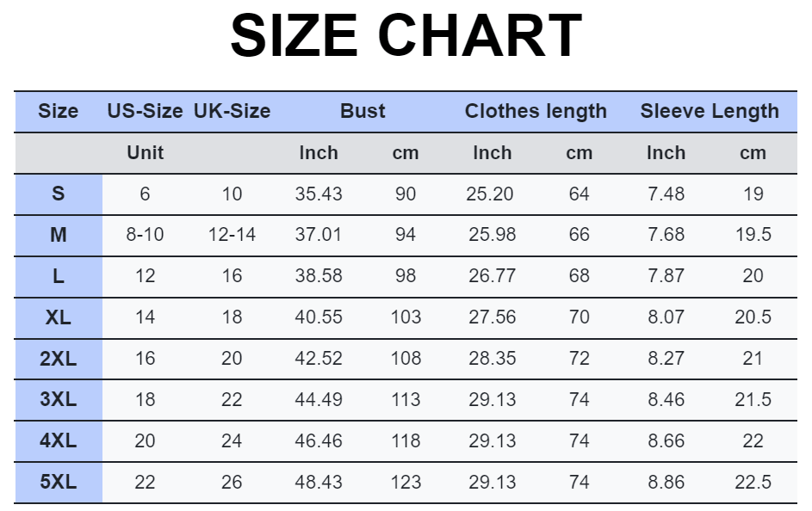This screenshot has height=511, width=812.
Task: Select the 5XL size row label
Action: tap(58, 482)
